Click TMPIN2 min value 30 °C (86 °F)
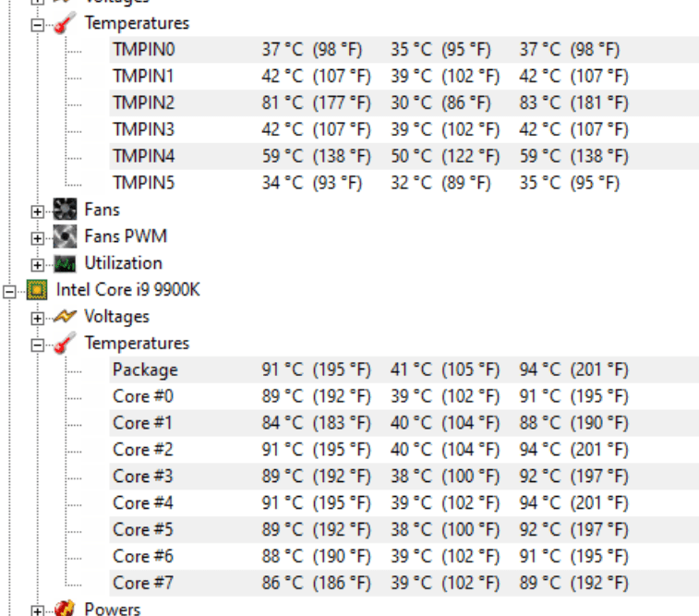 pos(440,103)
